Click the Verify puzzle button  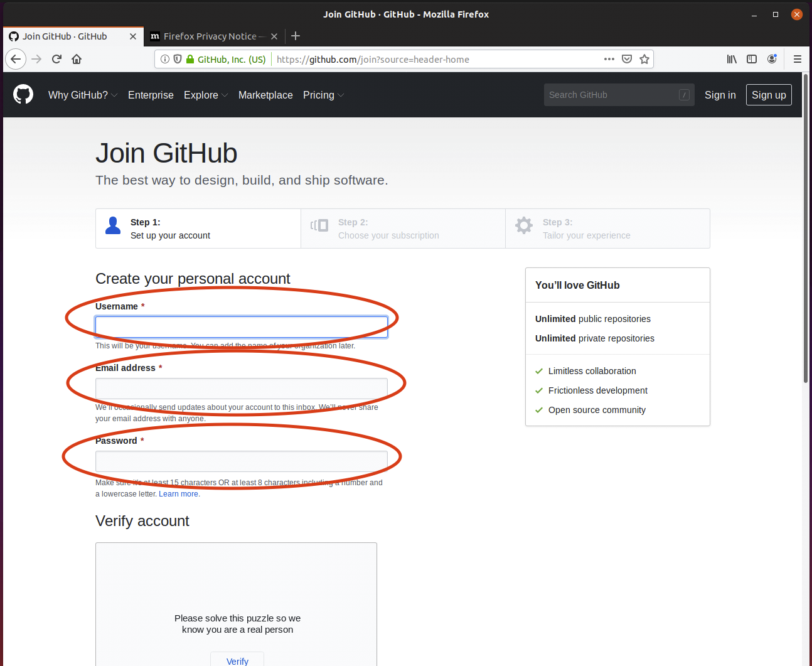[x=237, y=661]
